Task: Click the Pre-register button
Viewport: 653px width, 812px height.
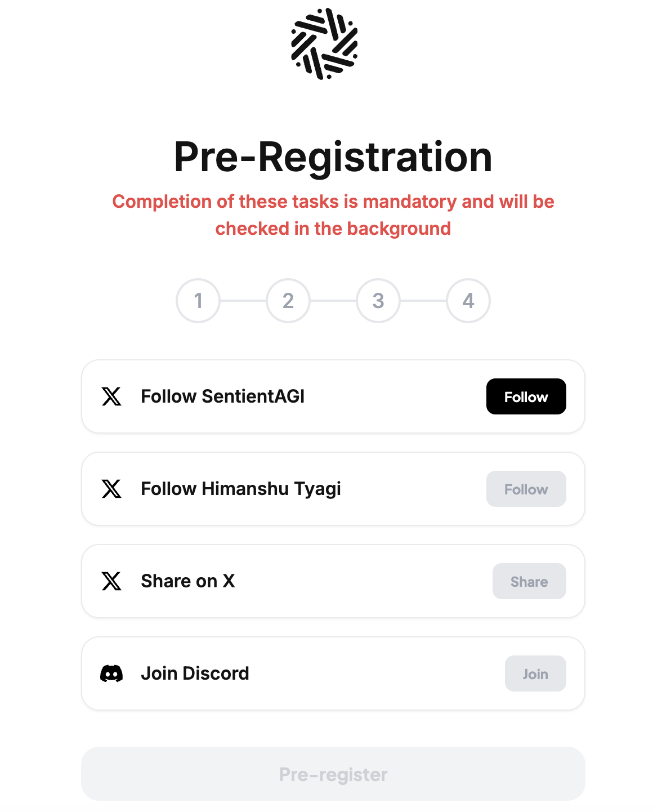Action: pyautogui.click(x=333, y=774)
